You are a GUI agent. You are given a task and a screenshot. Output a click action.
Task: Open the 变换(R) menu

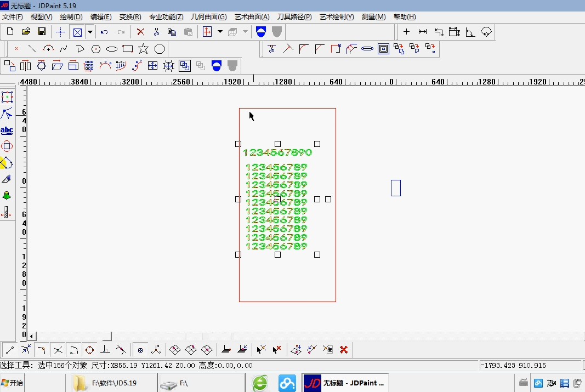(x=130, y=17)
